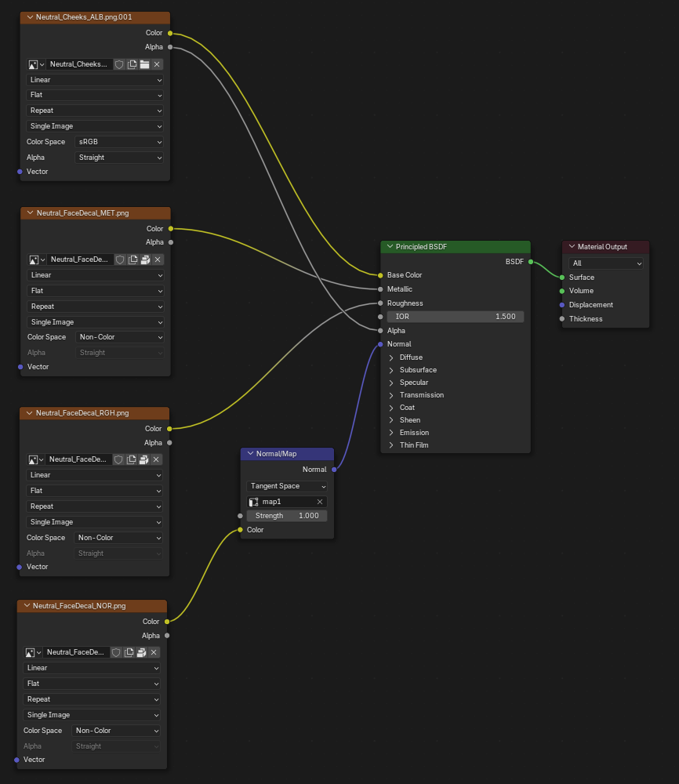Expand the Subsurface panel in Principled BSDF
679x784 pixels.
tap(392, 370)
